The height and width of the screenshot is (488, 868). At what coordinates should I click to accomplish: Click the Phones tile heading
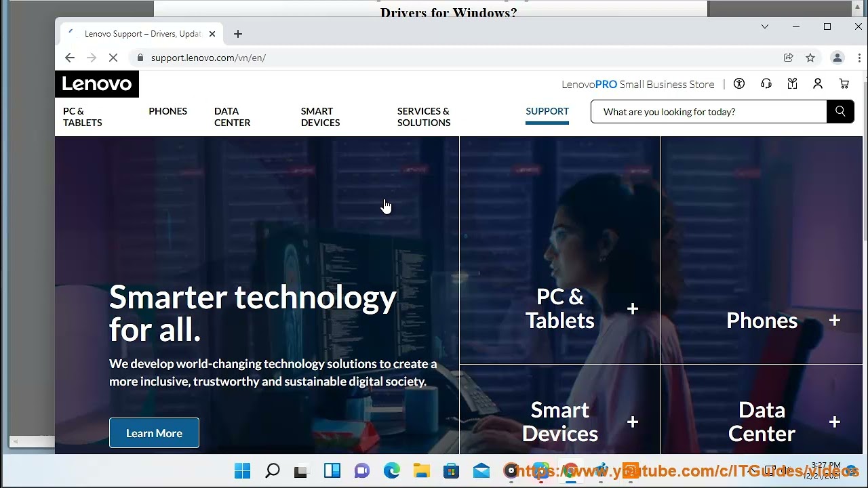coord(762,321)
